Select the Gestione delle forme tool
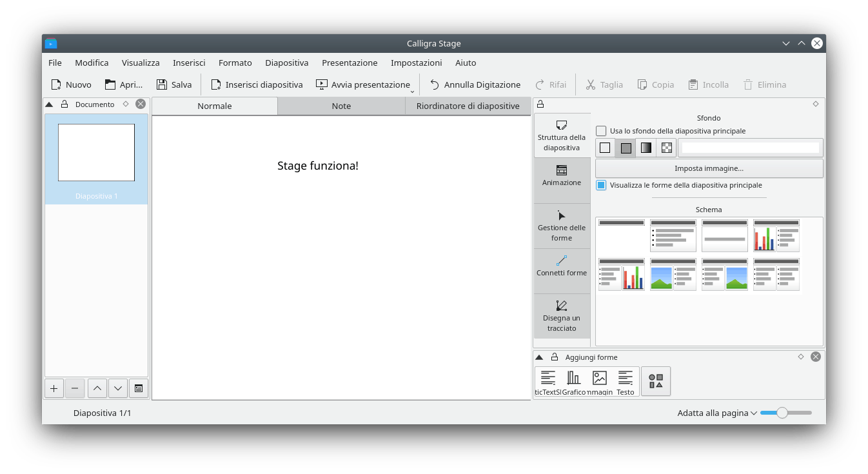868x474 pixels. (x=562, y=226)
